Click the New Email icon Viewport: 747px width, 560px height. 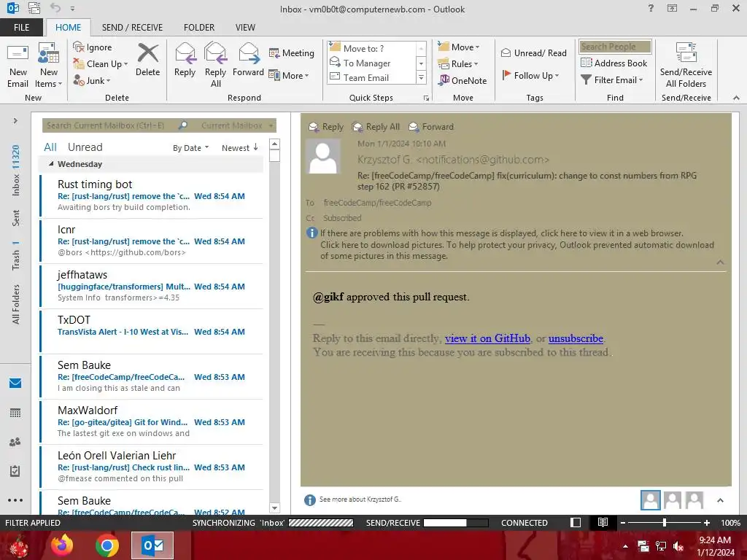point(18,66)
